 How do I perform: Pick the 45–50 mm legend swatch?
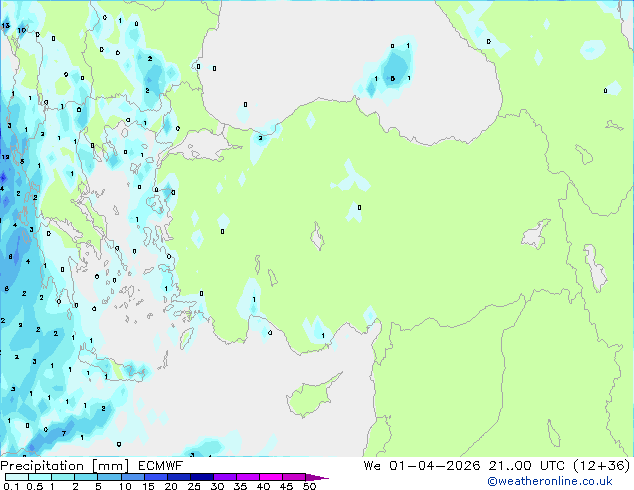(294, 477)
